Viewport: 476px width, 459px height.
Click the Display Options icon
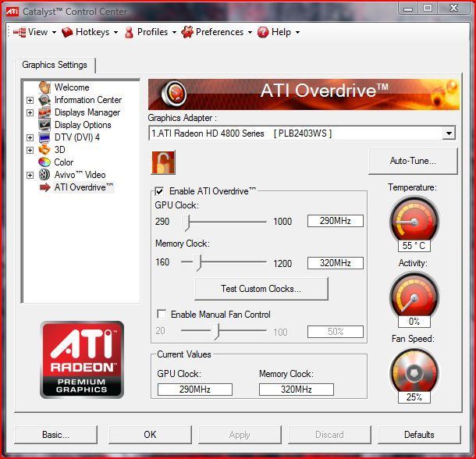[x=44, y=125]
